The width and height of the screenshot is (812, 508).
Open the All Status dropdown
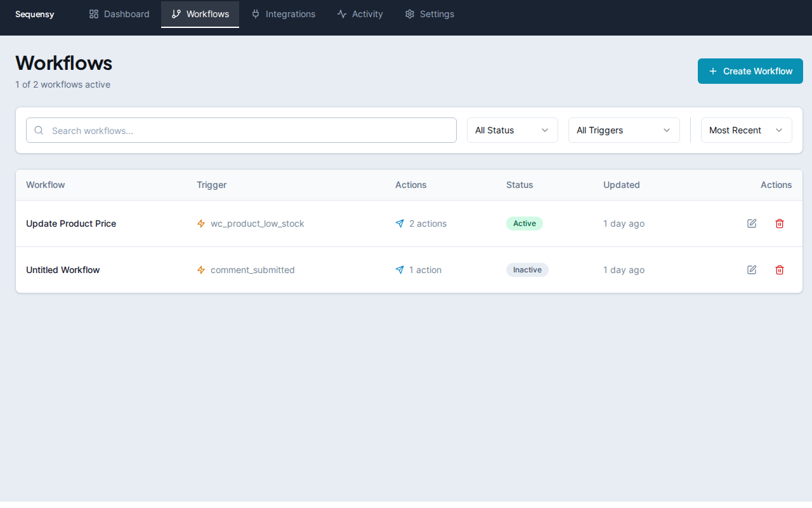click(512, 130)
